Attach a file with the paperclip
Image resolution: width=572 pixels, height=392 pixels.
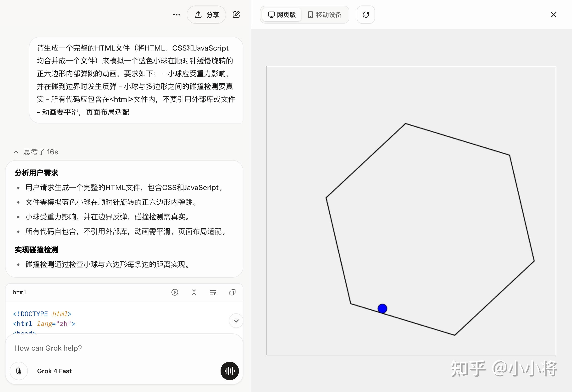pos(19,371)
